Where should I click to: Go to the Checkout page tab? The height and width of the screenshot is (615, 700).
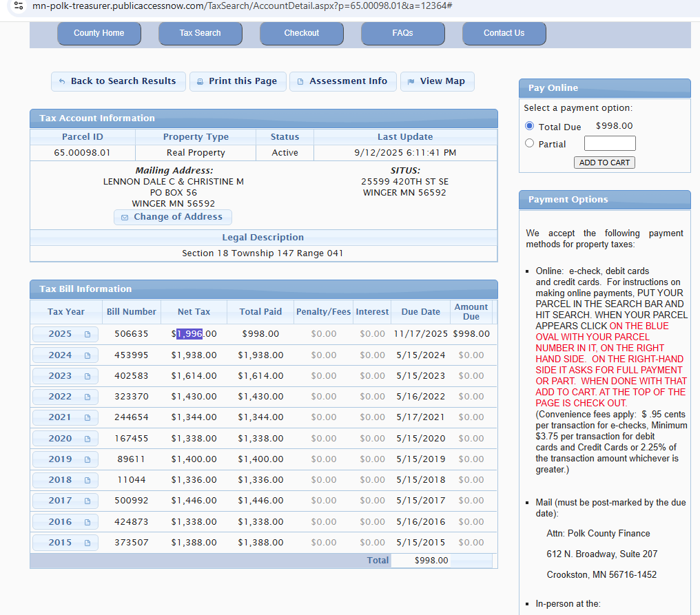[x=301, y=33]
